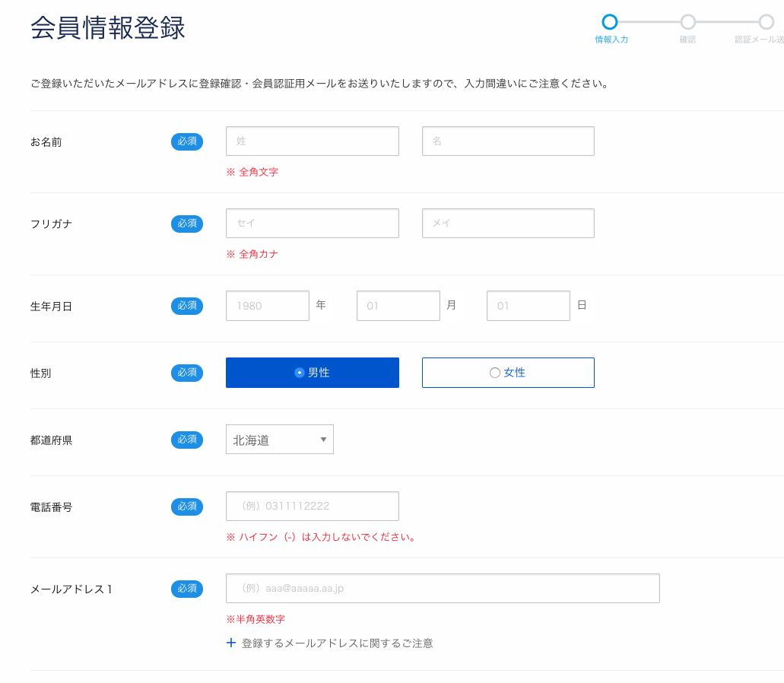Click the 必須 badge beside メールアドレス1
This screenshot has width=784, height=683.
click(187, 589)
